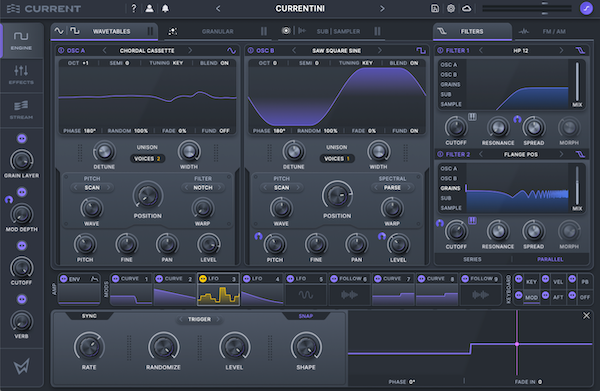Click the CURRENTINI preset name
This screenshot has height=391, width=600.
click(x=300, y=8)
